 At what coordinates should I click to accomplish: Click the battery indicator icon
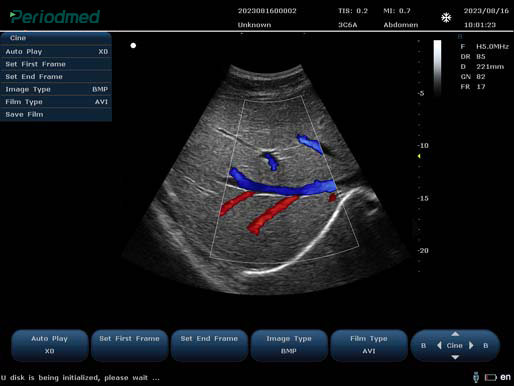point(490,377)
